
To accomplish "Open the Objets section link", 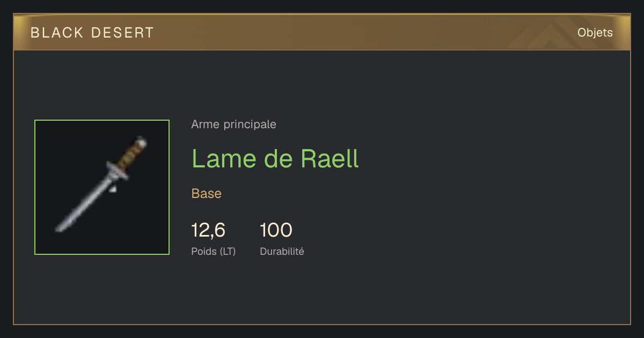I will click(x=595, y=33).
